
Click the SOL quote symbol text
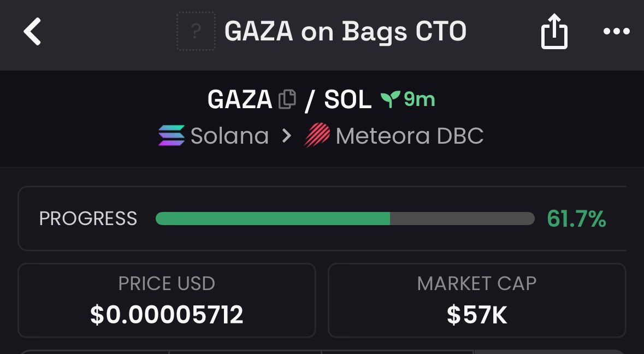[348, 99]
